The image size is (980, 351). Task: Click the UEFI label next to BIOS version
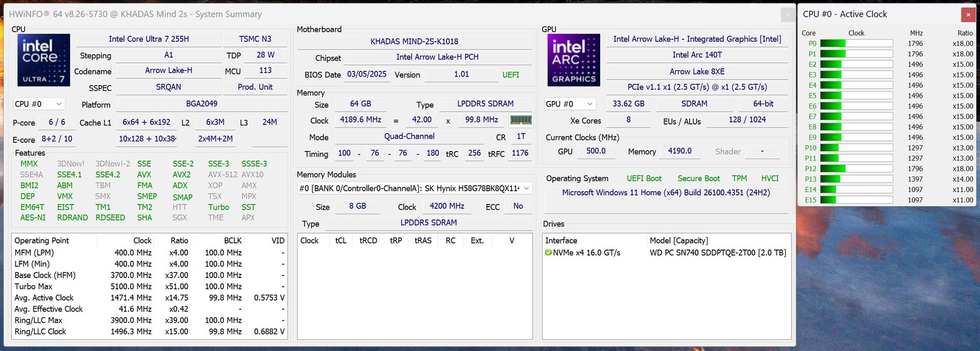(x=510, y=75)
